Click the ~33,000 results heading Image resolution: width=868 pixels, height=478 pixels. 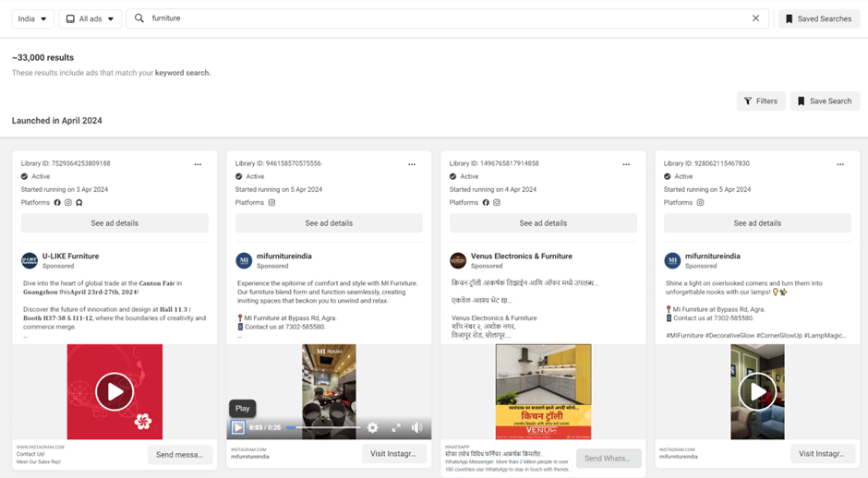click(42, 57)
